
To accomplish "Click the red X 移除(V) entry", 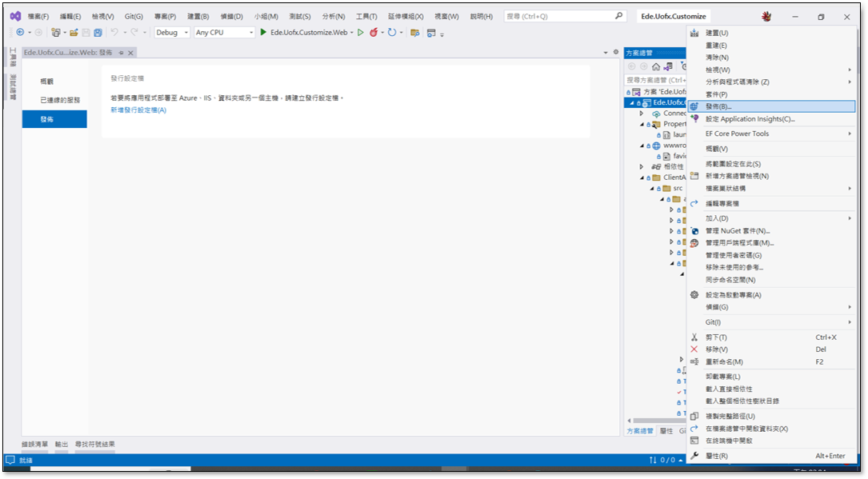I will [771, 349].
